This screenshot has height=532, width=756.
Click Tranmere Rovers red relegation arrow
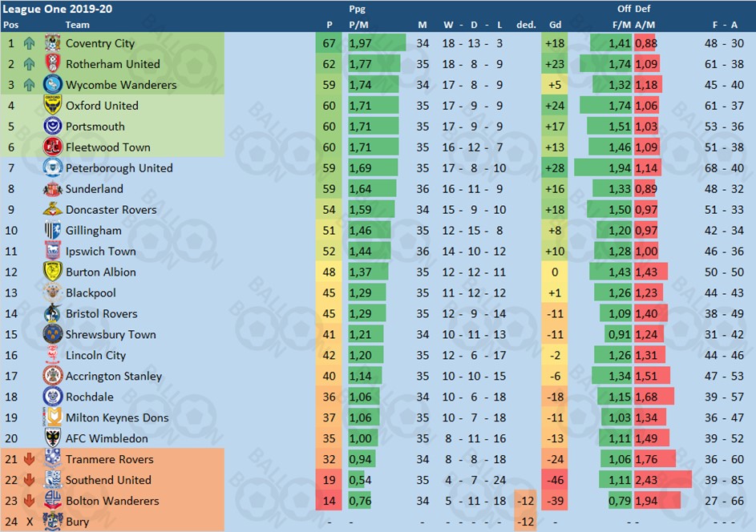pos(30,459)
